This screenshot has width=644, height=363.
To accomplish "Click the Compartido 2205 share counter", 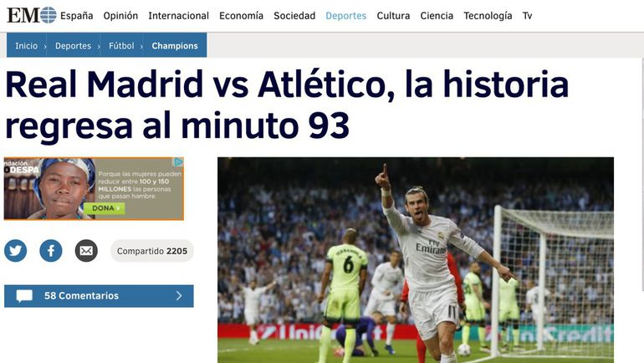I will click(152, 251).
